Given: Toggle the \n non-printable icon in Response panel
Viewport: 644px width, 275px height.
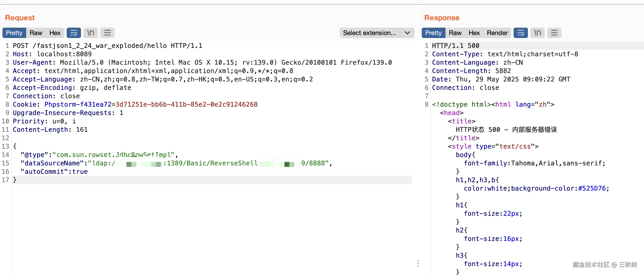Looking at the screenshot, I should (538, 33).
